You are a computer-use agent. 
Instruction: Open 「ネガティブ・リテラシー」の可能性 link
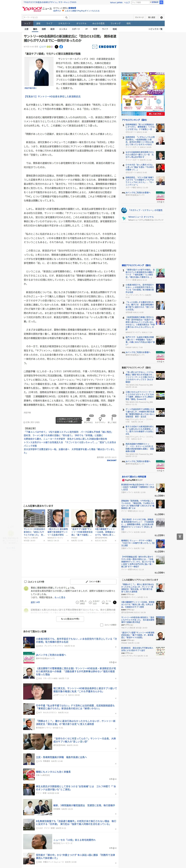145,210
